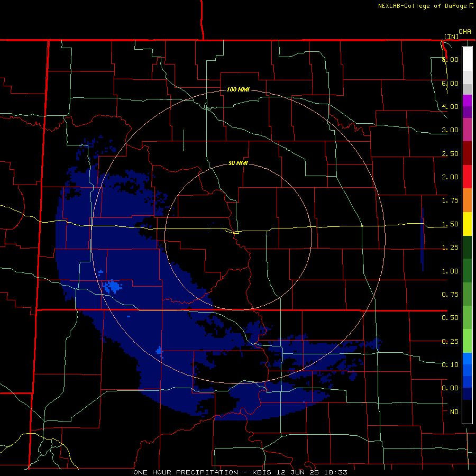The image size is (476, 476).
Task: Click the 50 NMI range ring label
Action: (238, 163)
